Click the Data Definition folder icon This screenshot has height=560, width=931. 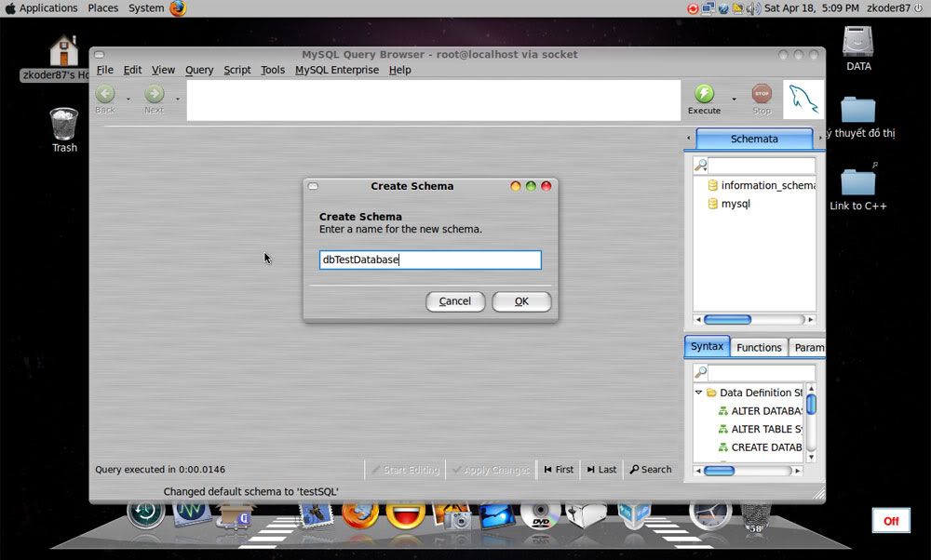pyautogui.click(x=710, y=393)
